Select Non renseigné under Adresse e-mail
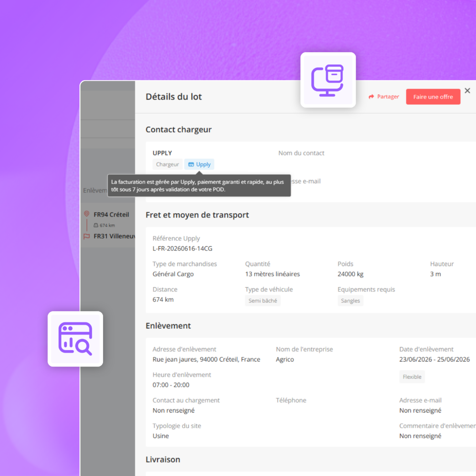This screenshot has width=476, height=476. (420, 410)
